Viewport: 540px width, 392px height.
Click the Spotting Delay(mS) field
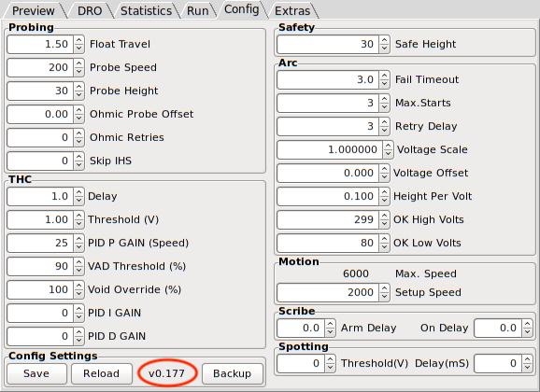(498, 363)
